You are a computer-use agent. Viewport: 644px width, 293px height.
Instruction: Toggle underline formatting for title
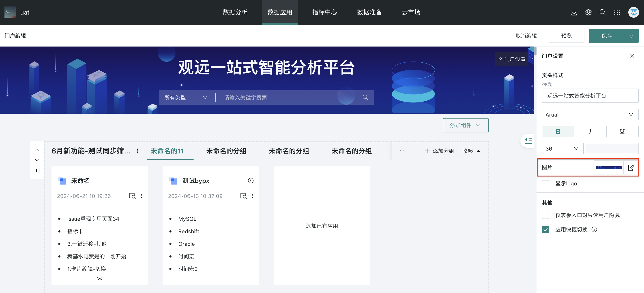(x=622, y=131)
